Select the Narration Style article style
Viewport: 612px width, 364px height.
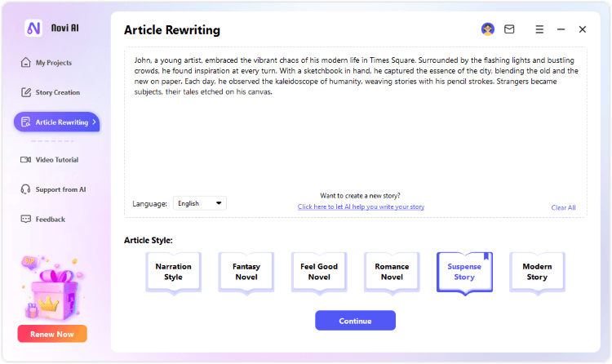coord(173,273)
